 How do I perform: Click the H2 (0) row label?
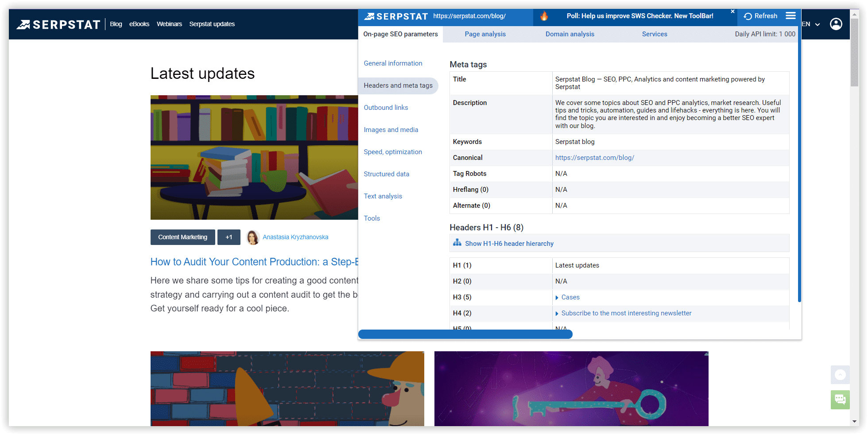click(462, 281)
